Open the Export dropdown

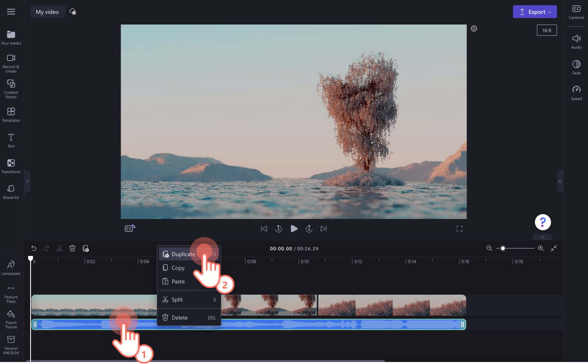coord(535,12)
